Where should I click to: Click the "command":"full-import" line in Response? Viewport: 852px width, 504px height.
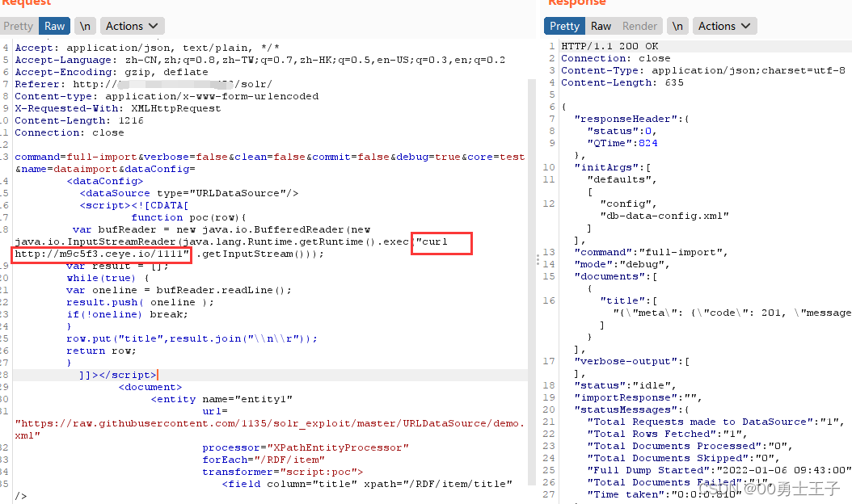point(651,253)
